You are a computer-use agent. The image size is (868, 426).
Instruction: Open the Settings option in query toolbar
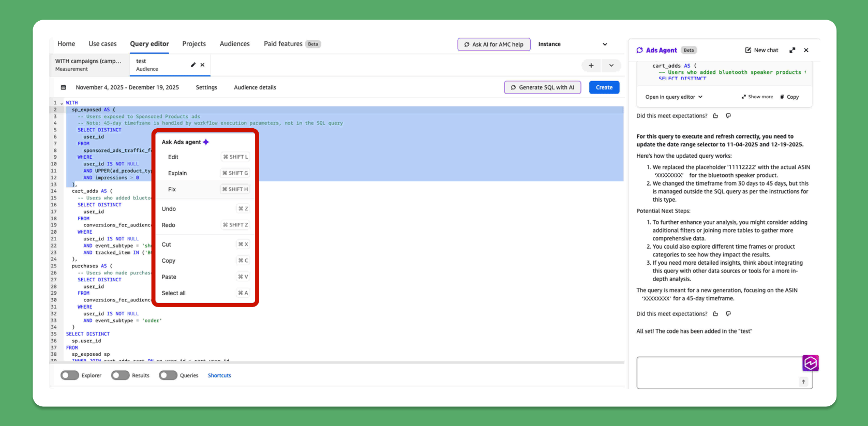206,87
